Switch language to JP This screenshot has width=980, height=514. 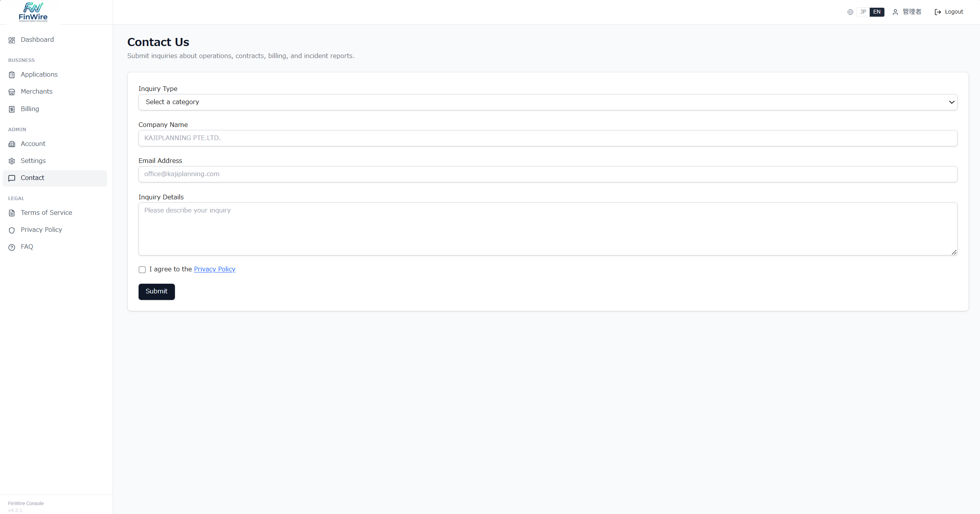pos(863,12)
